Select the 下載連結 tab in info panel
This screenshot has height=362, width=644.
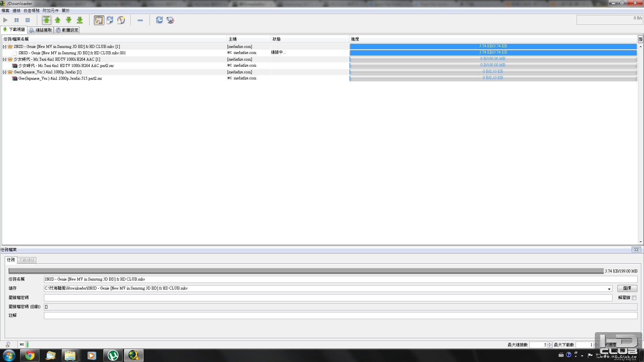click(x=26, y=260)
